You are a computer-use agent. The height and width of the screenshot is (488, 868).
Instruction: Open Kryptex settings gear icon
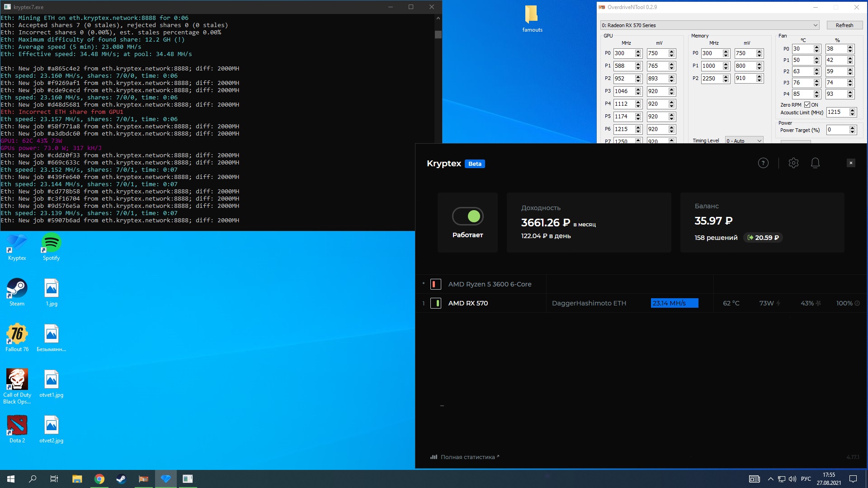point(793,163)
